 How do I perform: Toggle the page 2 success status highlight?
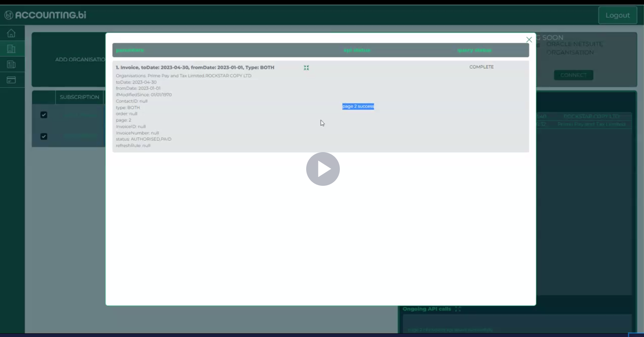coord(358,106)
